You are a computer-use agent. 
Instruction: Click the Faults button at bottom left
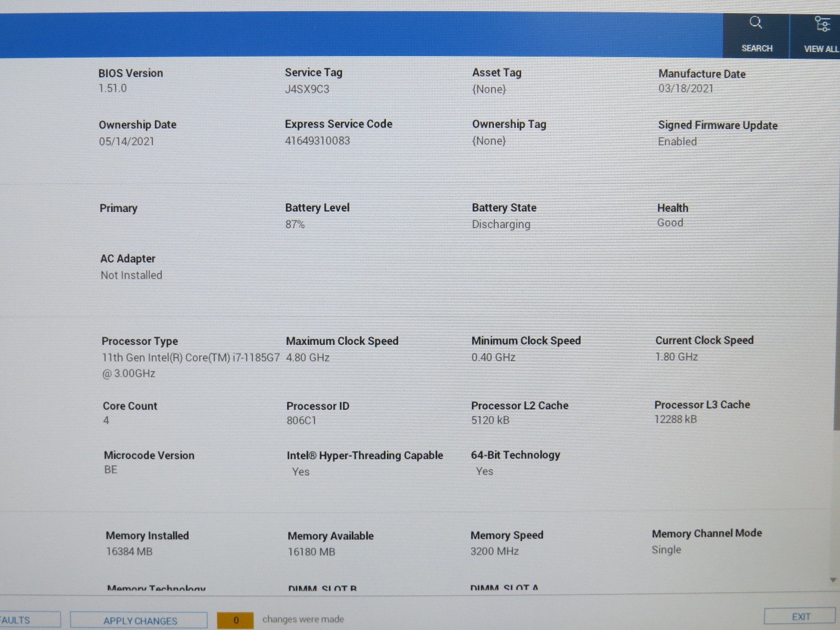[x=29, y=620]
